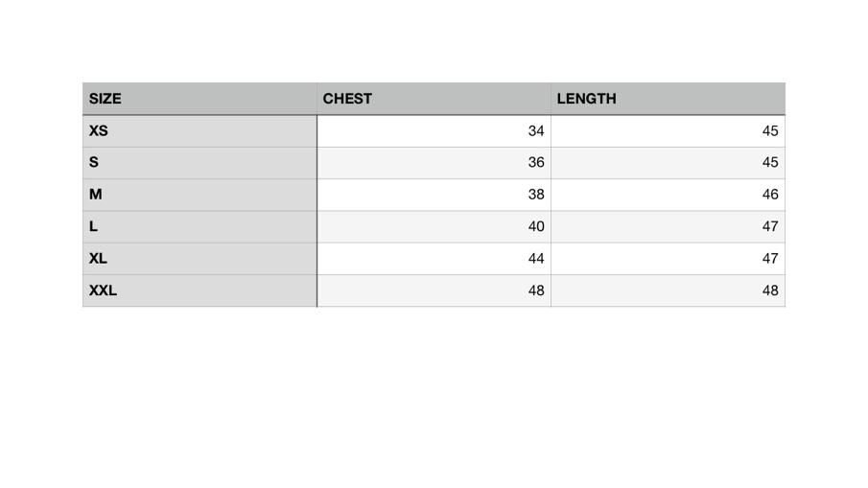868x488 pixels.
Task: Select the length cell for size S
Action: coord(668,163)
